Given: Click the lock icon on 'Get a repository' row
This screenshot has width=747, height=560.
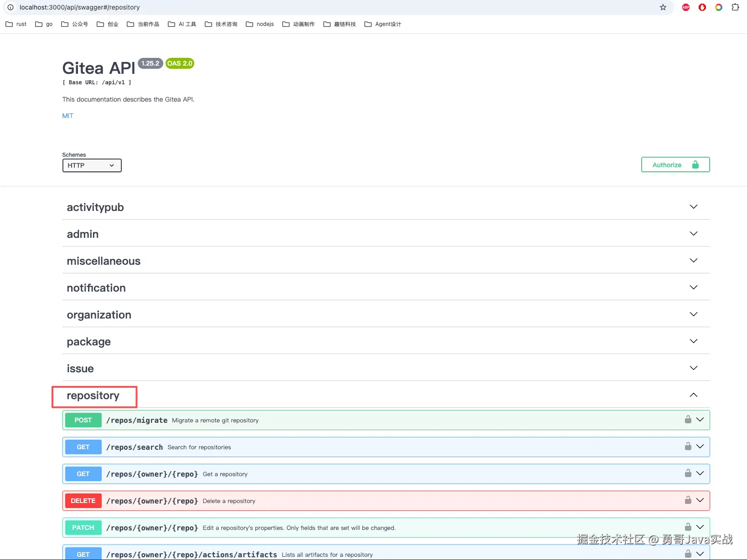Looking at the screenshot, I should pos(688,473).
